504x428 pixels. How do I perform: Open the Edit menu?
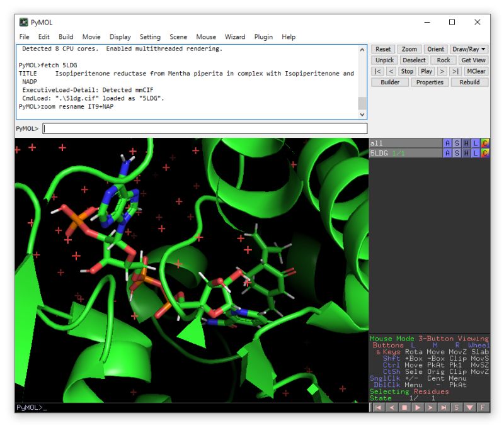pyautogui.click(x=43, y=37)
